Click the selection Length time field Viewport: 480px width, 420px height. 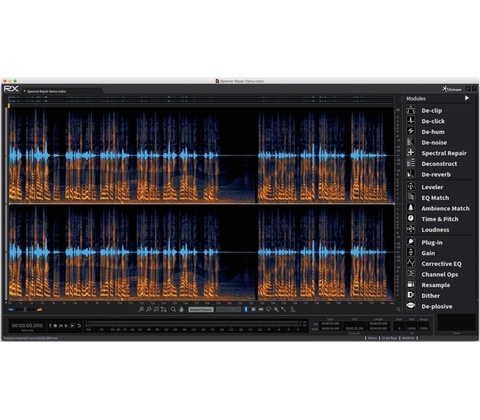378,323
